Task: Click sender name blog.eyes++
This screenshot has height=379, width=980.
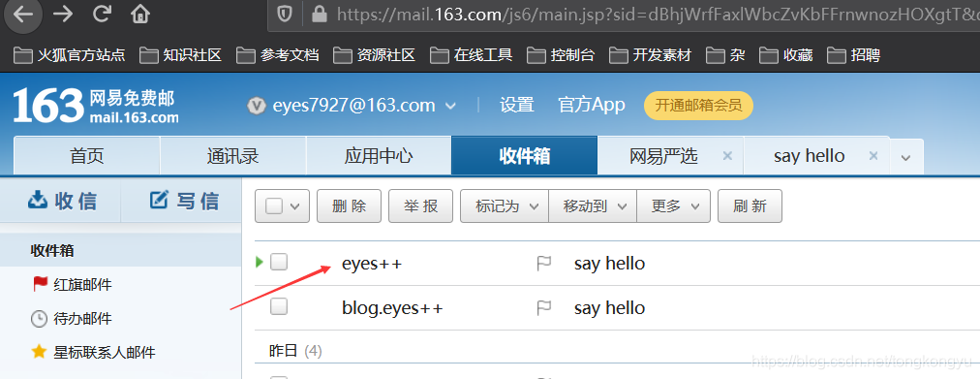Action: [x=392, y=307]
